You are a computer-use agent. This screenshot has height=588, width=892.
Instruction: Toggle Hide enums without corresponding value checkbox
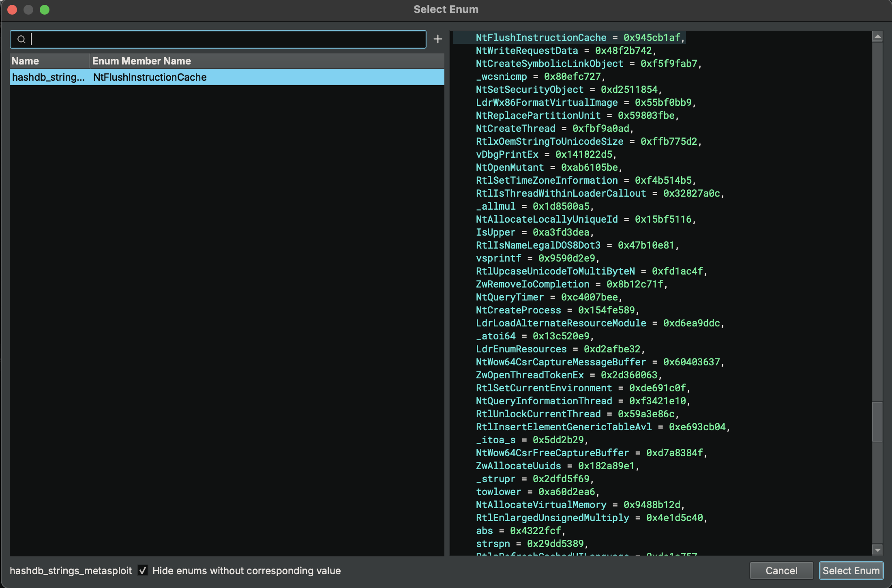[142, 570]
